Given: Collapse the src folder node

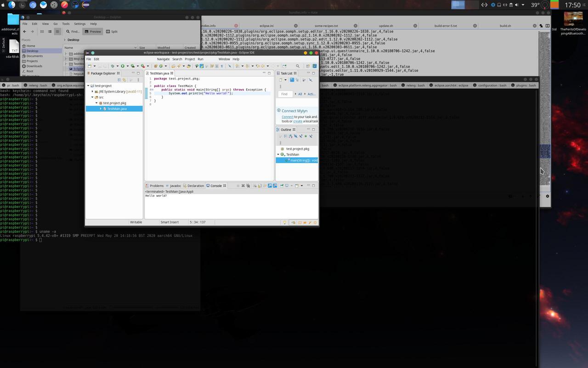Looking at the screenshot, I should 92,97.
